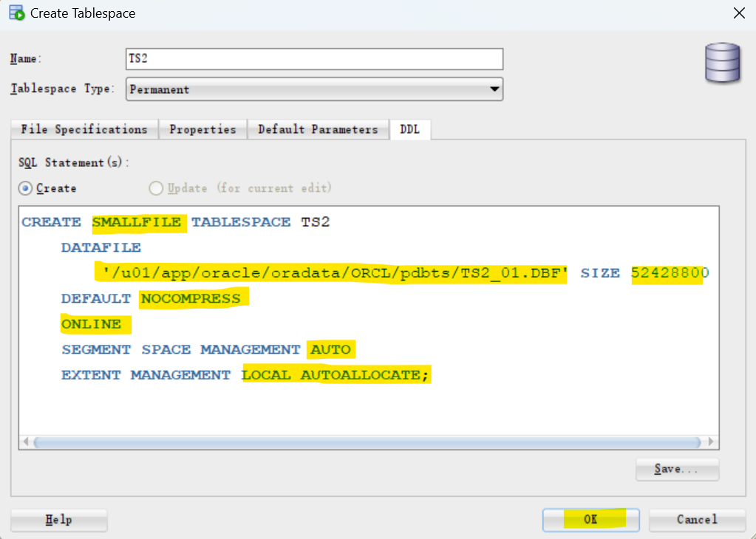Click the TS2_01.DBF datafile path string
The width and height of the screenshot is (756, 539).
point(335,273)
